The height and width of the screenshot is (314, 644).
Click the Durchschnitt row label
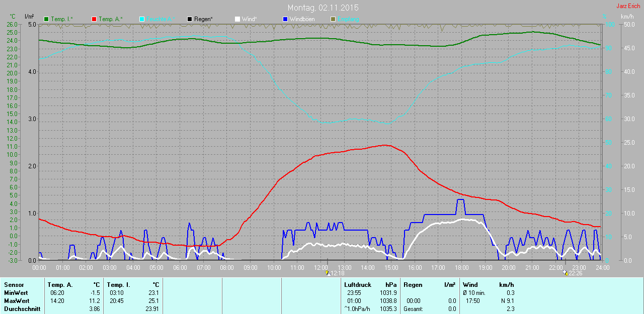click(22, 309)
